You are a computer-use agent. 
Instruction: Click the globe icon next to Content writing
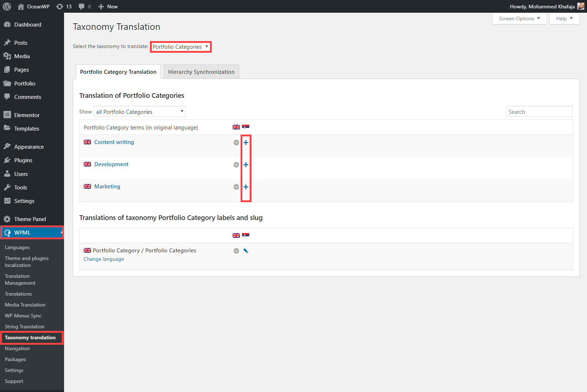[236, 143]
